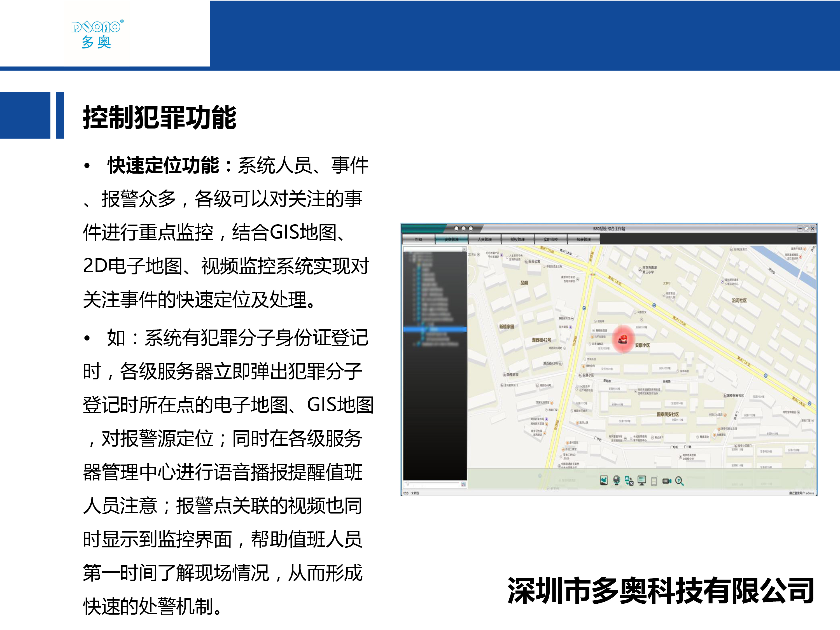Click the empty combo box above the tree

(x=433, y=249)
